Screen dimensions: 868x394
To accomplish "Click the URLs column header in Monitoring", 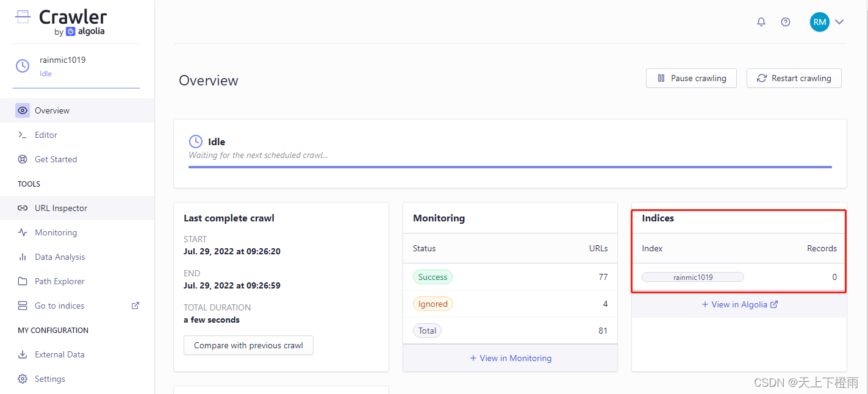I will tap(598, 248).
